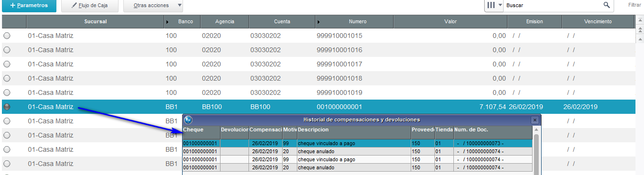Select radio for cheque 999910001017 row
Viewport: 644px width, 175px height.
pyautogui.click(x=7, y=64)
